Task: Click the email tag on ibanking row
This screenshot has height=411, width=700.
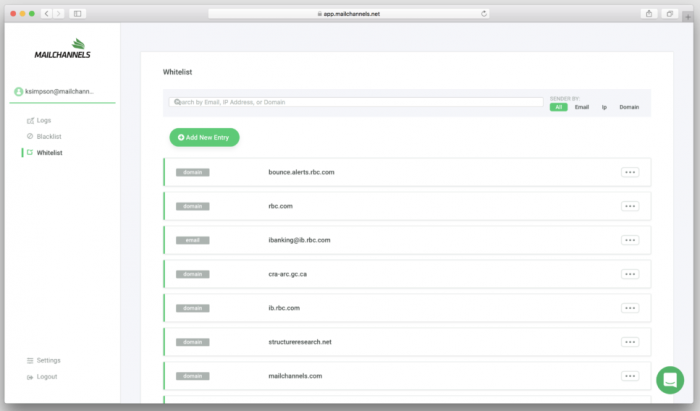Action: click(192, 241)
